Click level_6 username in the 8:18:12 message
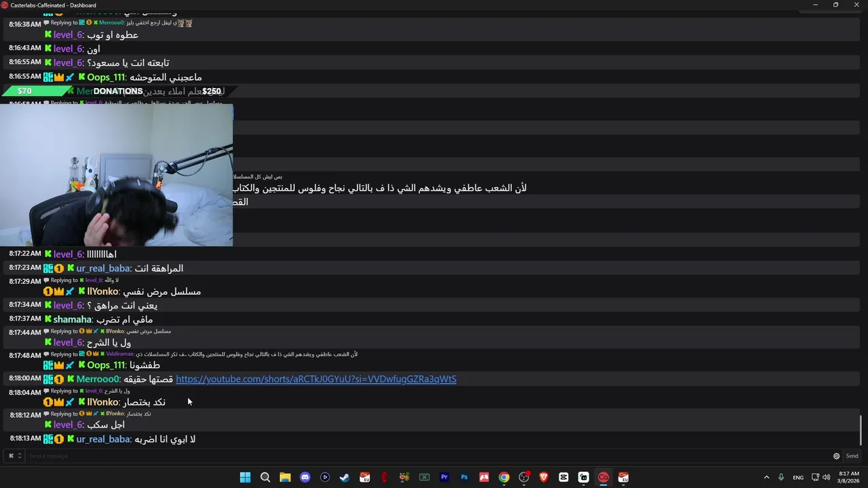 (68, 425)
